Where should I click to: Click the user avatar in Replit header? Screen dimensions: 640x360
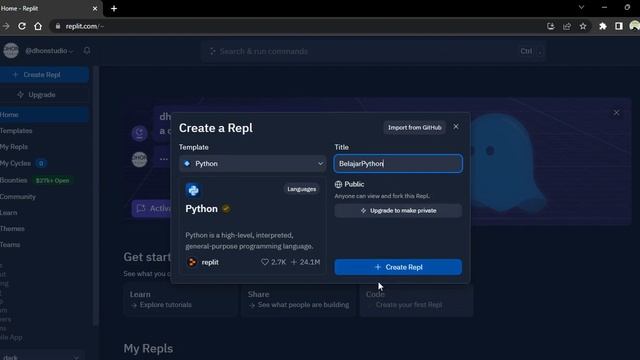(x=11, y=51)
